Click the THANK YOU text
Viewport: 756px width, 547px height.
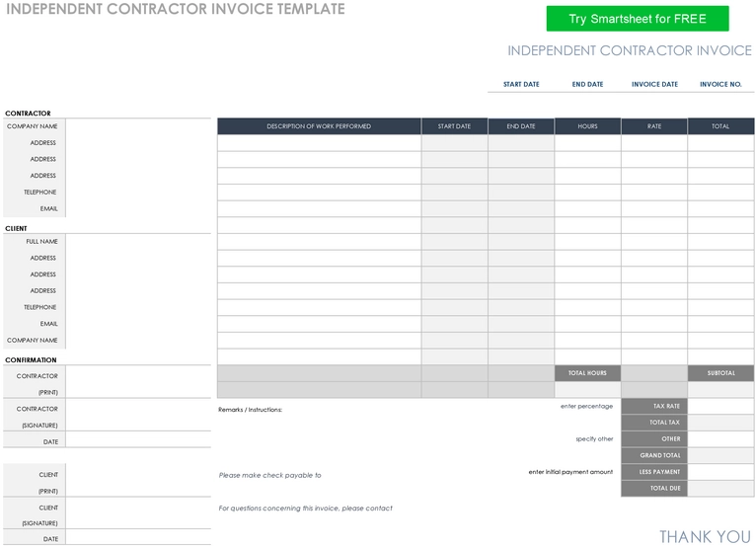pos(705,536)
